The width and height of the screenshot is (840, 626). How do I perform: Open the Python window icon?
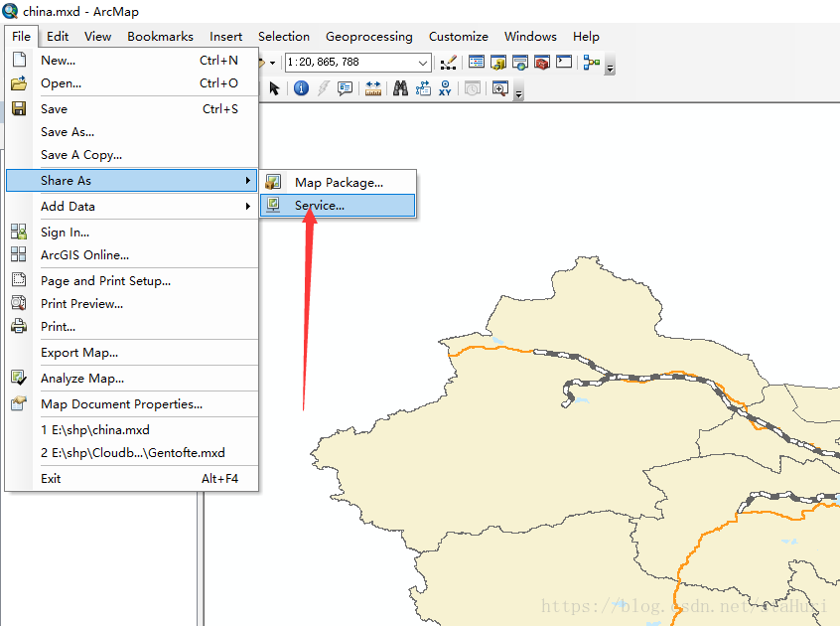pos(564,63)
